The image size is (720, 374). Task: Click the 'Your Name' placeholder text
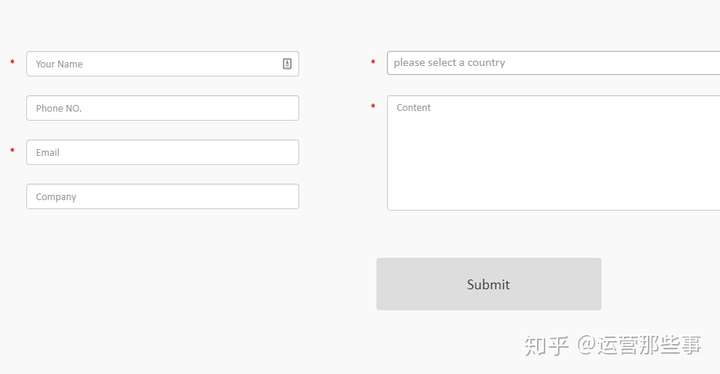point(59,64)
